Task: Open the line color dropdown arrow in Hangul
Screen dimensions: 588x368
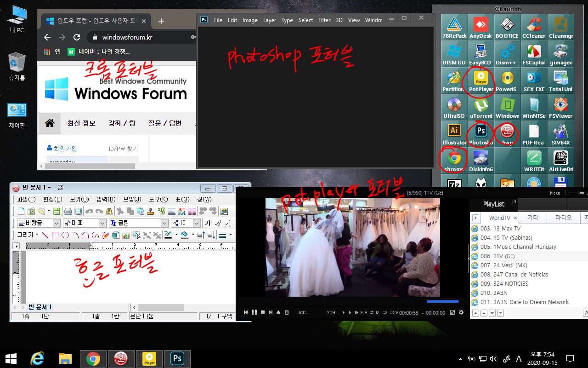Action: pos(176,235)
